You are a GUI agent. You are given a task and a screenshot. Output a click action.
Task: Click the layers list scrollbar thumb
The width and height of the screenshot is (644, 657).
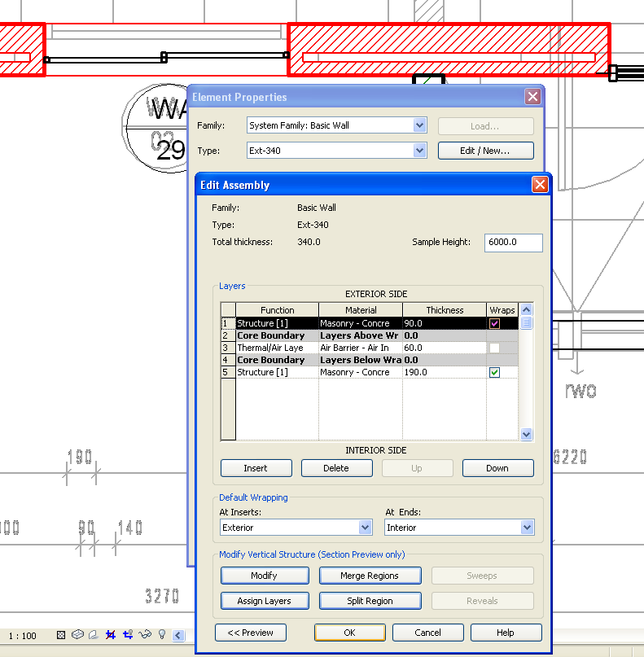(526, 323)
